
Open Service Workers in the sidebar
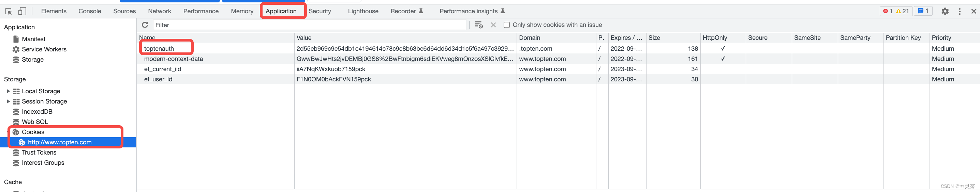click(x=44, y=49)
